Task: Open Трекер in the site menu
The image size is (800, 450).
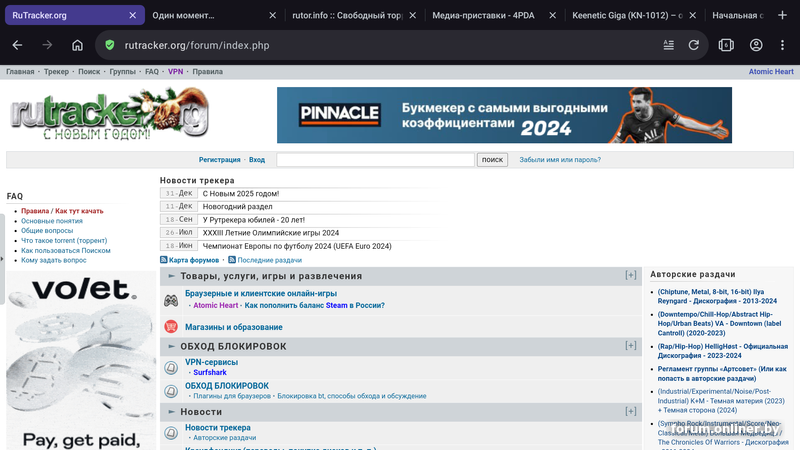Action: [56, 71]
